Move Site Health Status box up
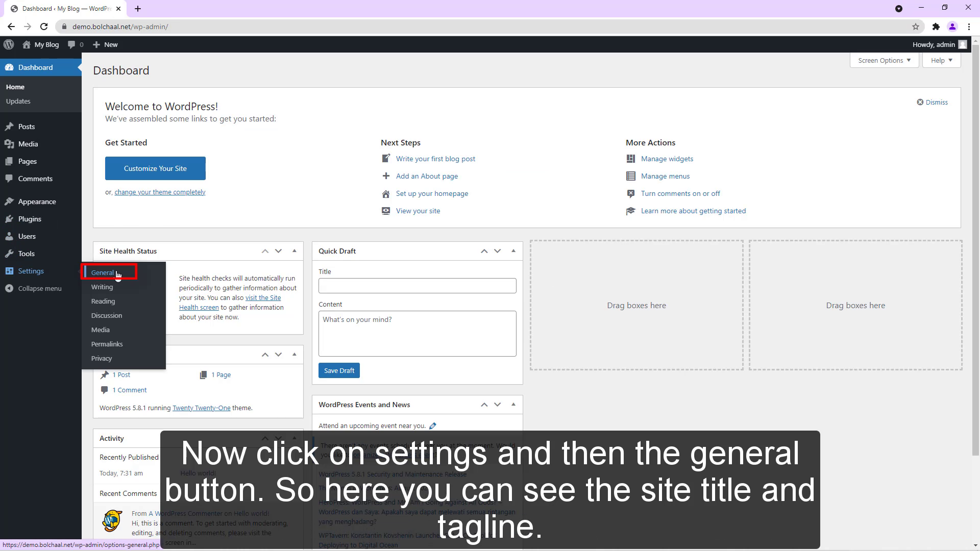The image size is (980, 551). 265,251
